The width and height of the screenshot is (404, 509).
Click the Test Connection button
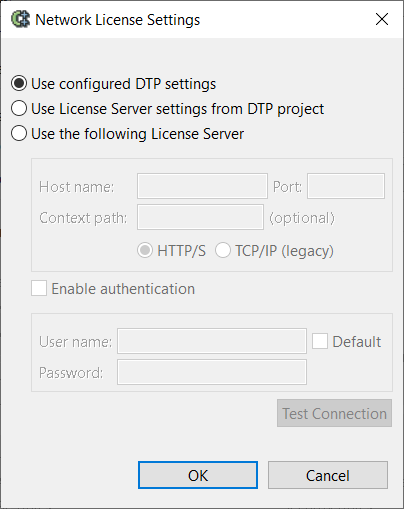(334, 413)
